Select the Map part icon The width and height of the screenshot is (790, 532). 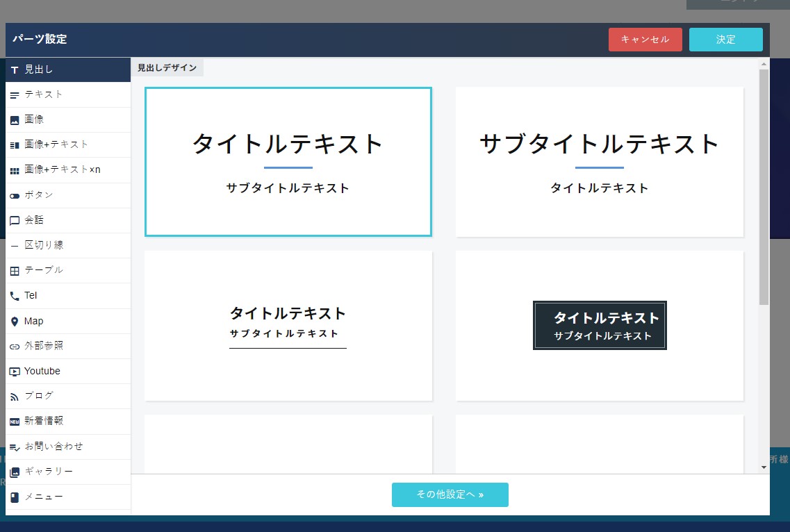(x=32, y=321)
